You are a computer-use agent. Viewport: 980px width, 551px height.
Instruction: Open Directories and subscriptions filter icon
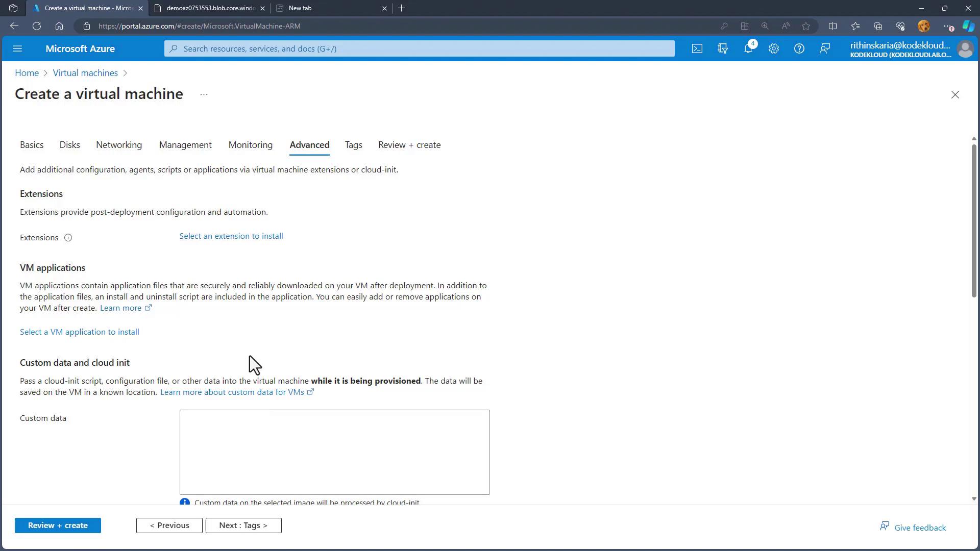722,48
